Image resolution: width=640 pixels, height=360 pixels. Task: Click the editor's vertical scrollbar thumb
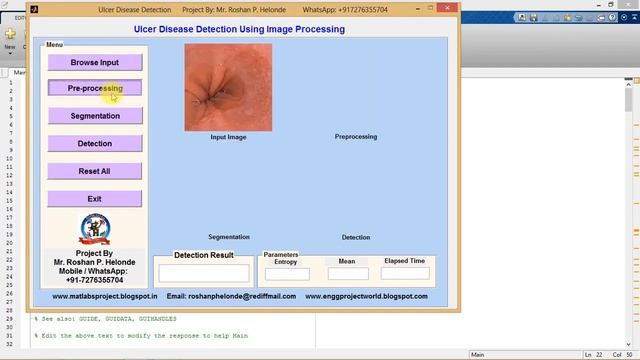tap(628, 100)
